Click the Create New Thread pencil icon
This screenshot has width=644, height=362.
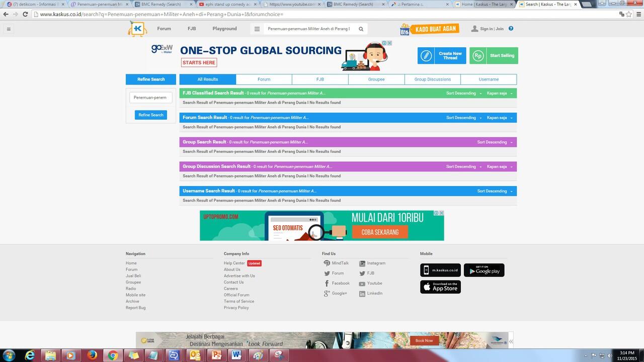coord(426,56)
